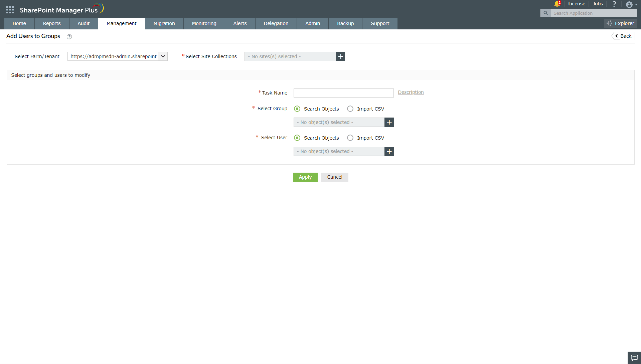Open the chat feedback icon
Viewport: 641px width, 364px height.
(x=634, y=358)
